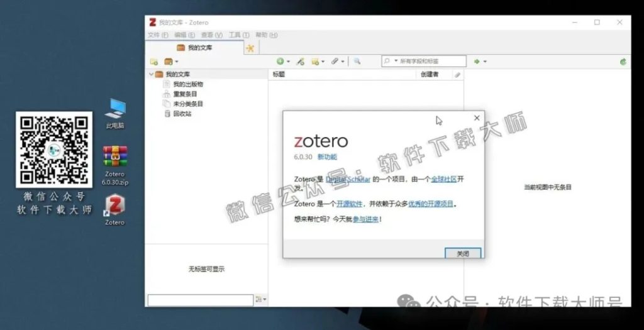This screenshot has width=644, height=330.
Task: Select 重复条目 in the tree
Action: tap(186, 94)
